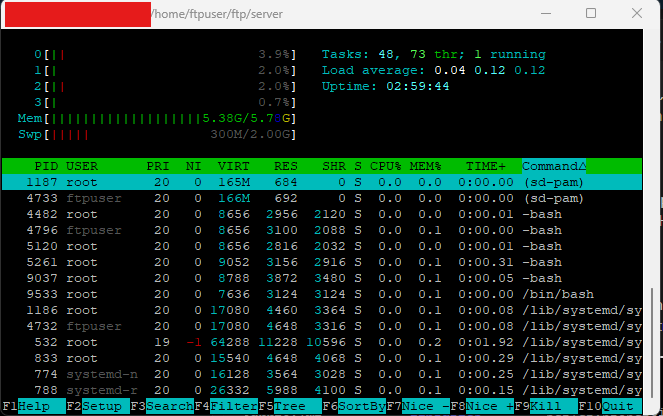Select systemd-r process 788

(x=322, y=390)
